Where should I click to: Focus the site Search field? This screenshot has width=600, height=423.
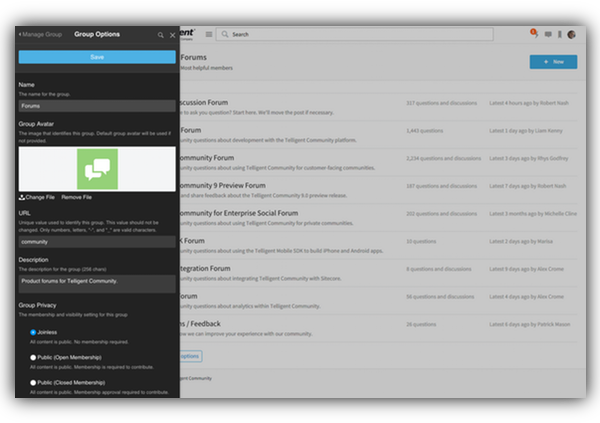click(355, 34)
